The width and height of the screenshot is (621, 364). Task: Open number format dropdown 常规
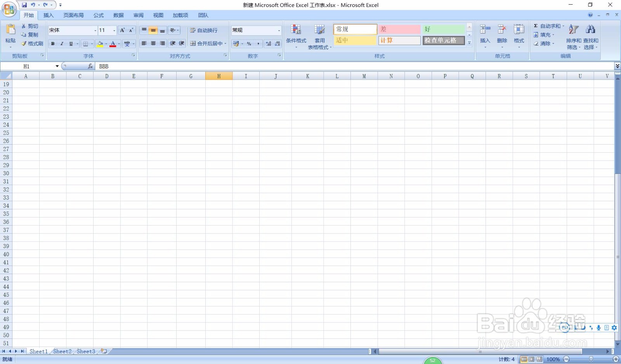279,30
